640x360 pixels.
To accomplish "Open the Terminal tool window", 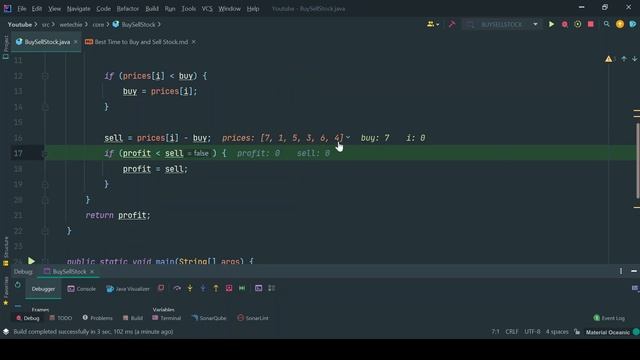I will tap(167, 318).
